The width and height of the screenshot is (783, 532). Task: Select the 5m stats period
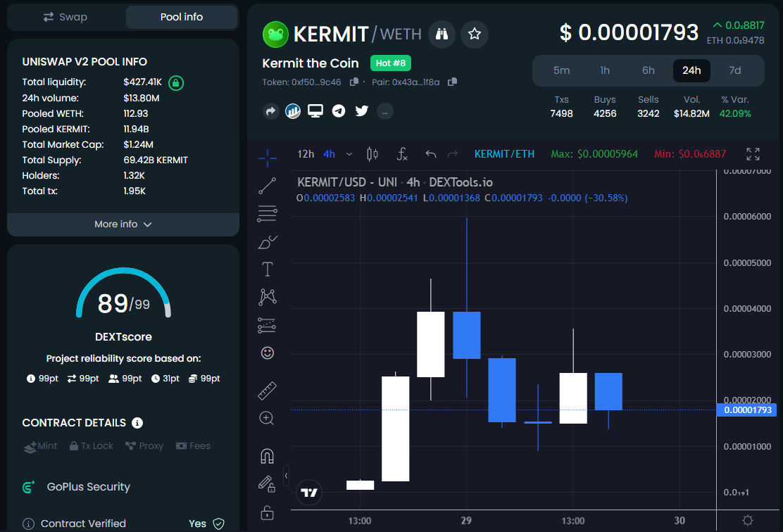pyautogui.click(x=561, y=70)
